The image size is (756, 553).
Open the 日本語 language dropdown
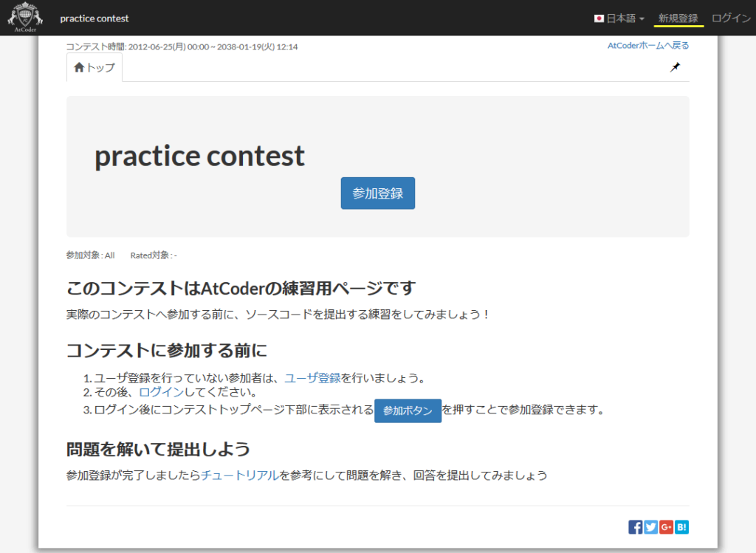619,18
